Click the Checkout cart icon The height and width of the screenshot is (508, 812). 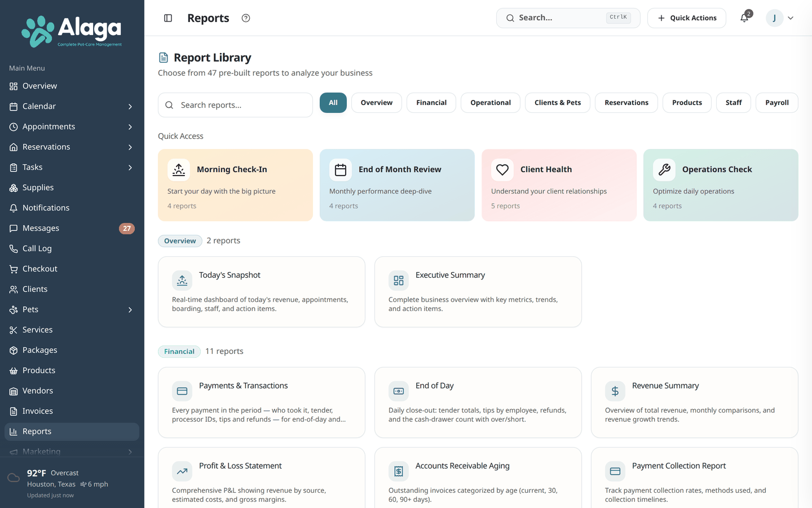coord(14,269)
